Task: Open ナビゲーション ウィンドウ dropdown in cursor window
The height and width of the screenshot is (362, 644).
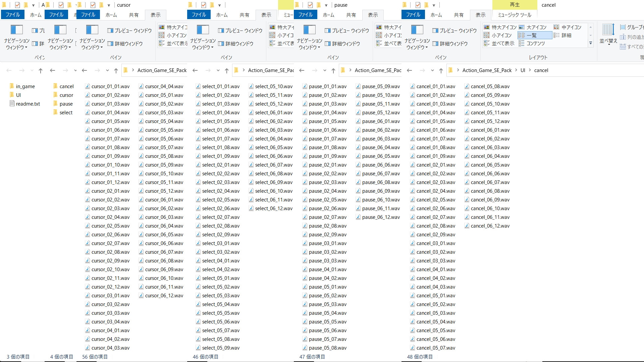Action: [92, 37]
